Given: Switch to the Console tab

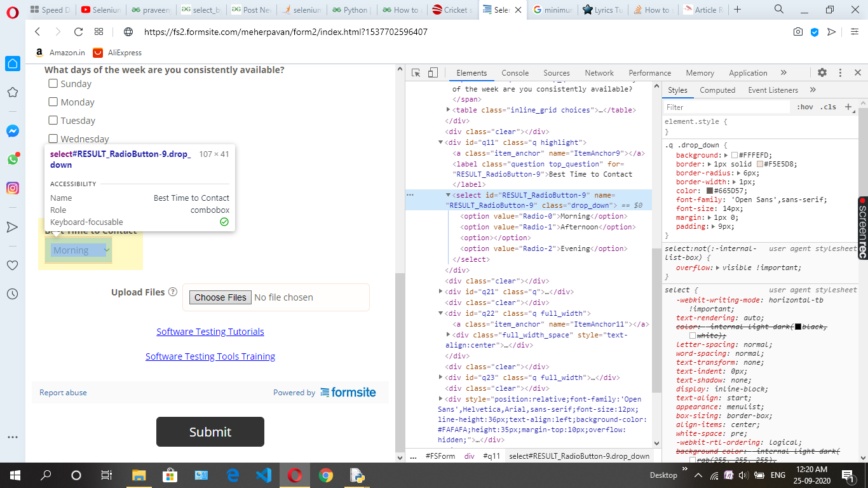Looking at the screenshot, I should point(515,73).
